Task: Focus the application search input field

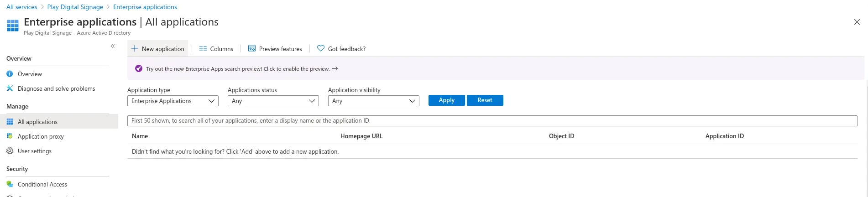Action: pos(492,121)
